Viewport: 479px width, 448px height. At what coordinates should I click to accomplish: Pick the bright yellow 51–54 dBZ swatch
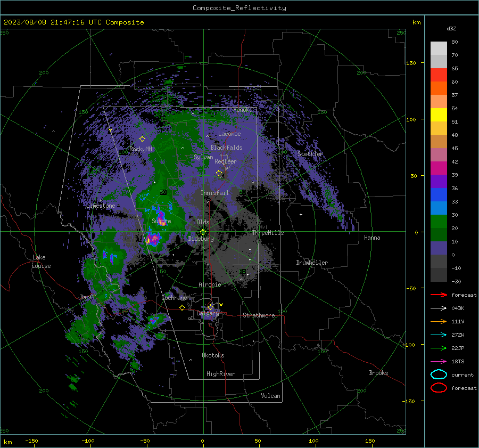point(439,115)
